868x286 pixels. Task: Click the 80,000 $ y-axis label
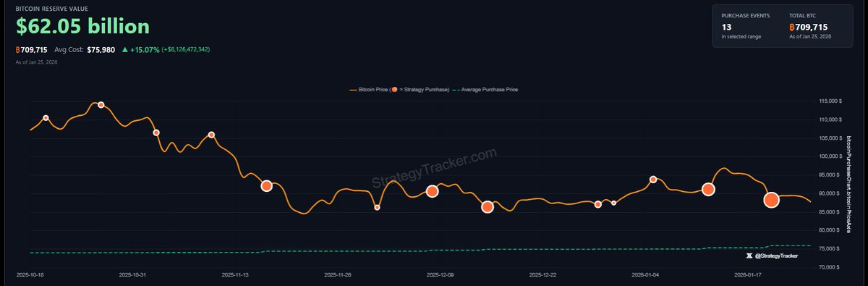829,230
